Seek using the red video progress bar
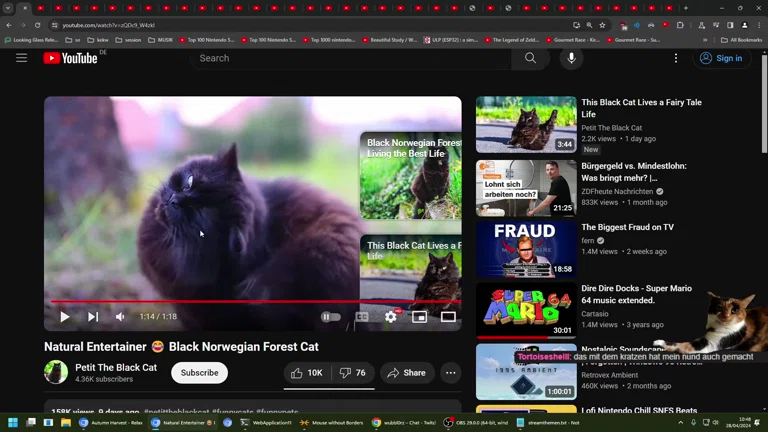Image resolution: width=768 pixels, height=432 pixels. 250,301
